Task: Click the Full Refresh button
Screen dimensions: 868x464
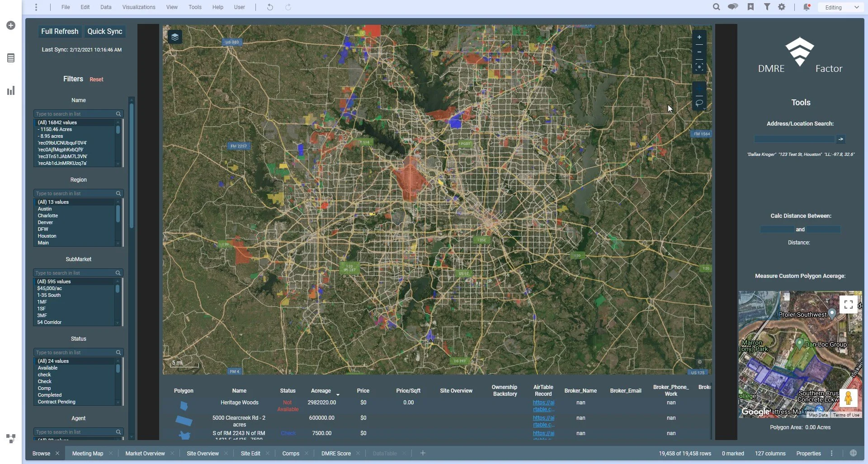Action: 60,31
